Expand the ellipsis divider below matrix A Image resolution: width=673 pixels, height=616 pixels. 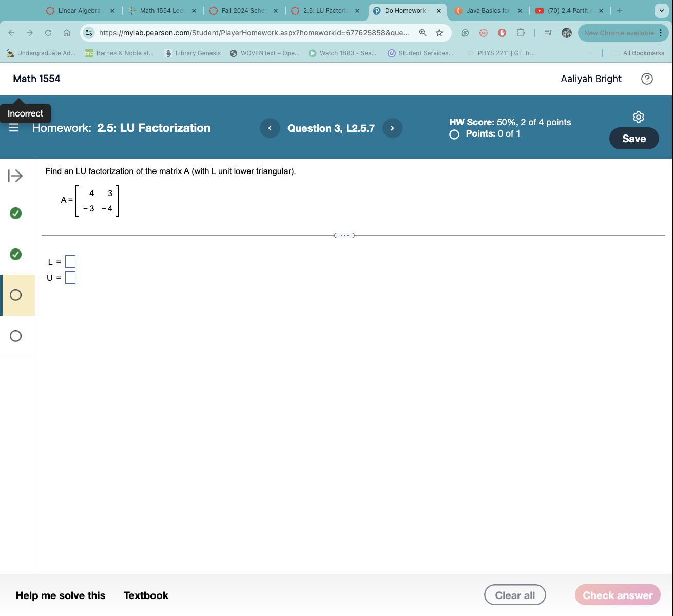click(x=344, y=235)
